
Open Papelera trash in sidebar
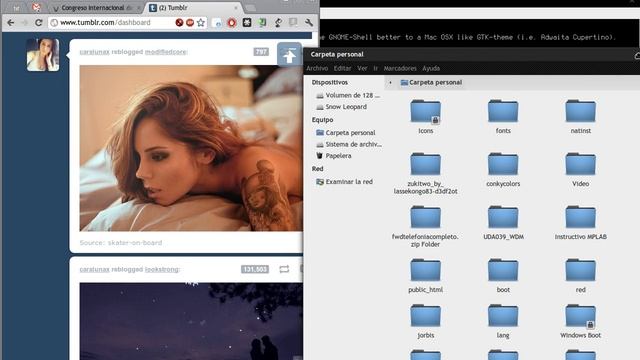coord(333,156)
